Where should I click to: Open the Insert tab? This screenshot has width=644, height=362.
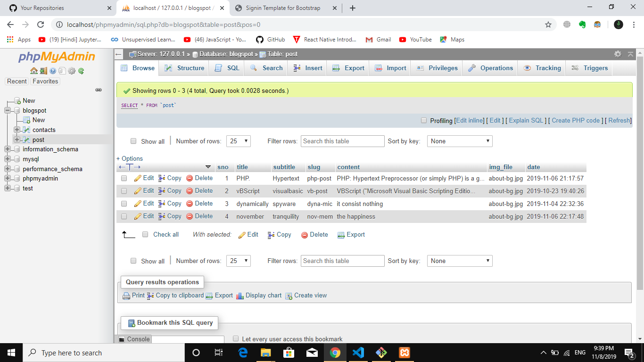click(x=308, y=68)
